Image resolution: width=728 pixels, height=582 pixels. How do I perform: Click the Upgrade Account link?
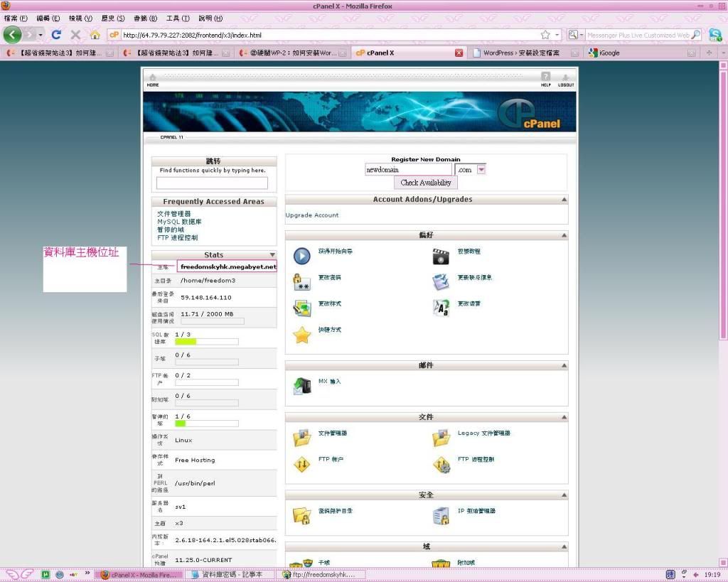pyautogui.click(x=312, y=215)
